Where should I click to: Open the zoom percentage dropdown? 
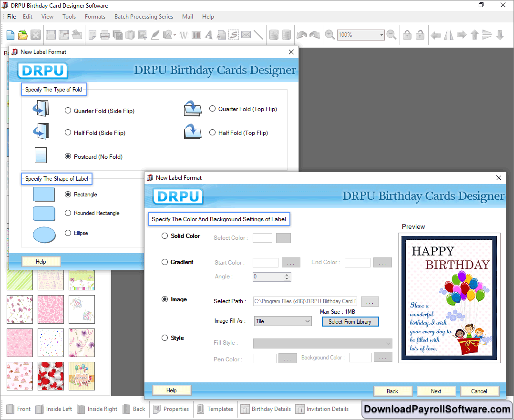click(x=381, y=35)
